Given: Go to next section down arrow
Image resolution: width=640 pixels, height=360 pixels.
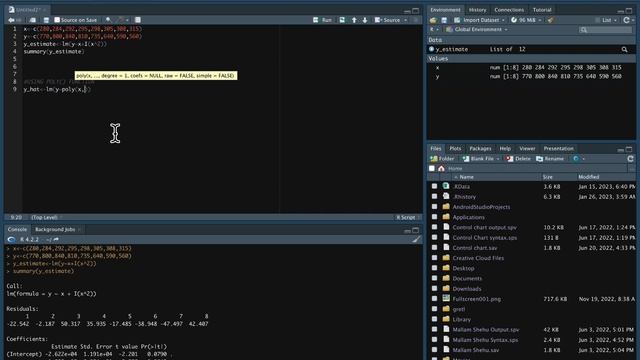Looking at the screenshot, I should coord(364,20).
